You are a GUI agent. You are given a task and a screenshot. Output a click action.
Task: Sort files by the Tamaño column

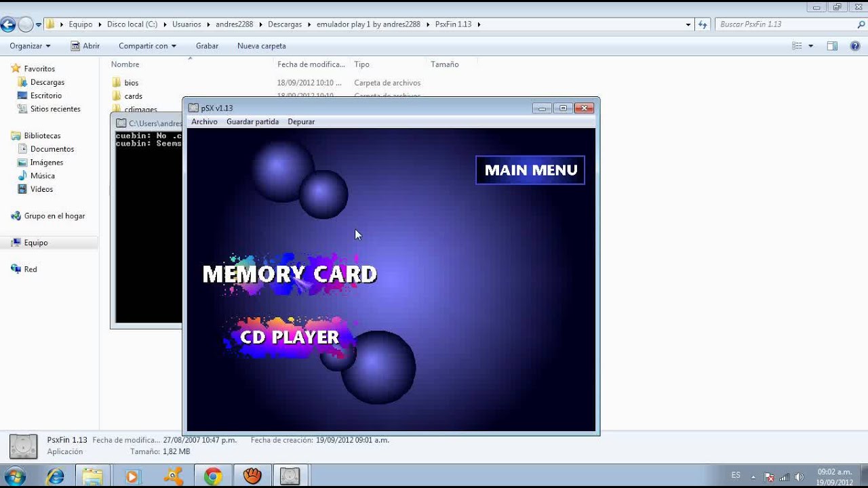[x=445, y=64]
